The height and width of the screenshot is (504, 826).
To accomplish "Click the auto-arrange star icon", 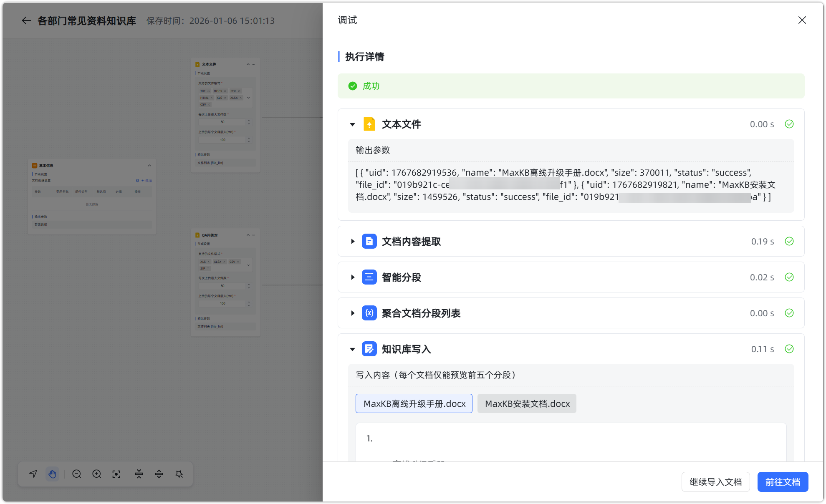I will tap(179, 474).
